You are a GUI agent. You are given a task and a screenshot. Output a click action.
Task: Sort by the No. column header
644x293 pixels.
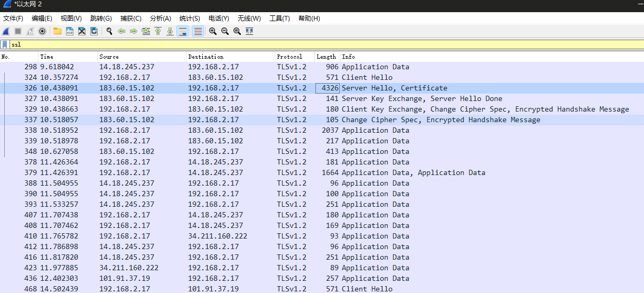coord(20,57)
